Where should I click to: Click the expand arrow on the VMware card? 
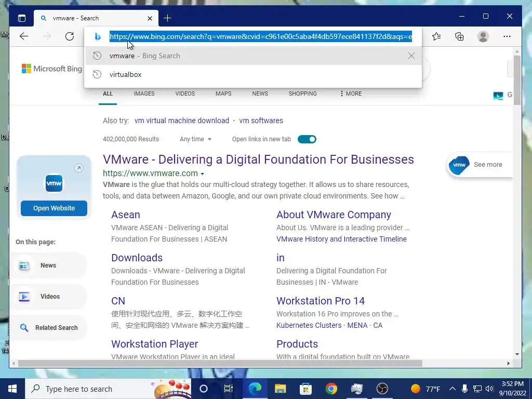pyautogui.click(x=78, y=168)
